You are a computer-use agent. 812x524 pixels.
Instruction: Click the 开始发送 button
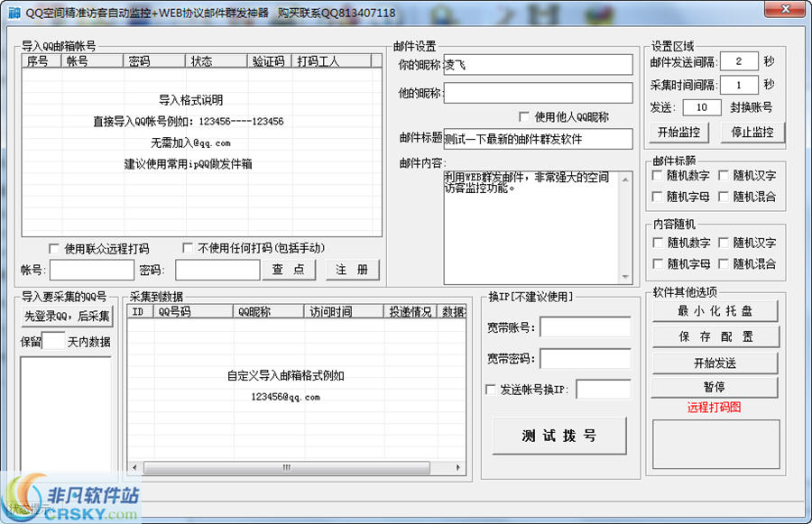[x=715, y=363]
